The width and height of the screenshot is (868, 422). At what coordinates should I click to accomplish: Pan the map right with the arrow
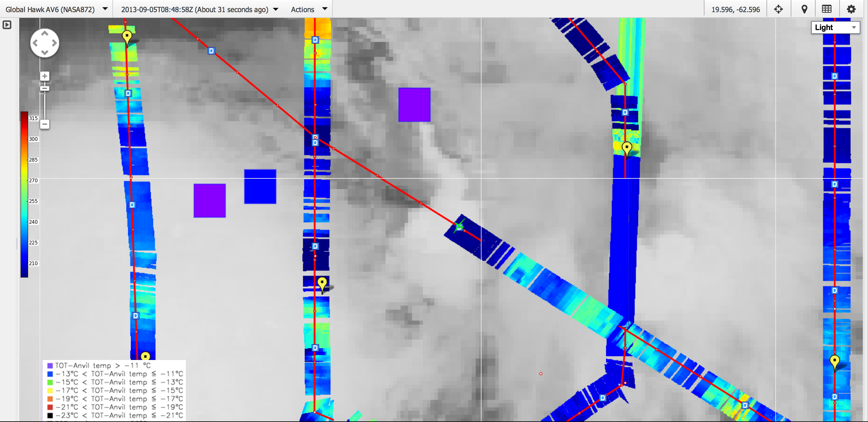54,43
